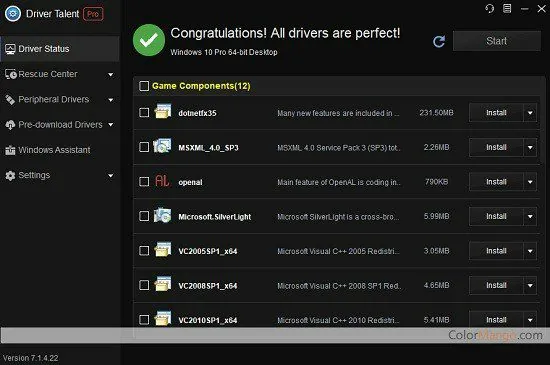Install the MSXML_4.0_SP3 component

click(496, 147)
